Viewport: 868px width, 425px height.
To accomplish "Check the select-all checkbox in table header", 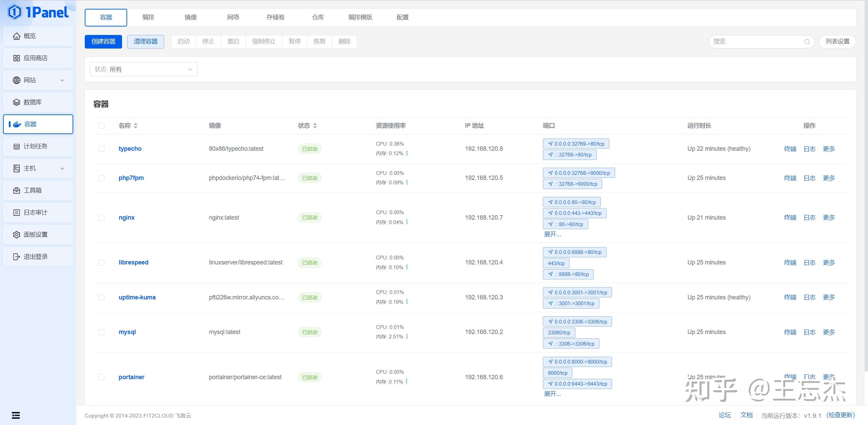I will [101, 126].
